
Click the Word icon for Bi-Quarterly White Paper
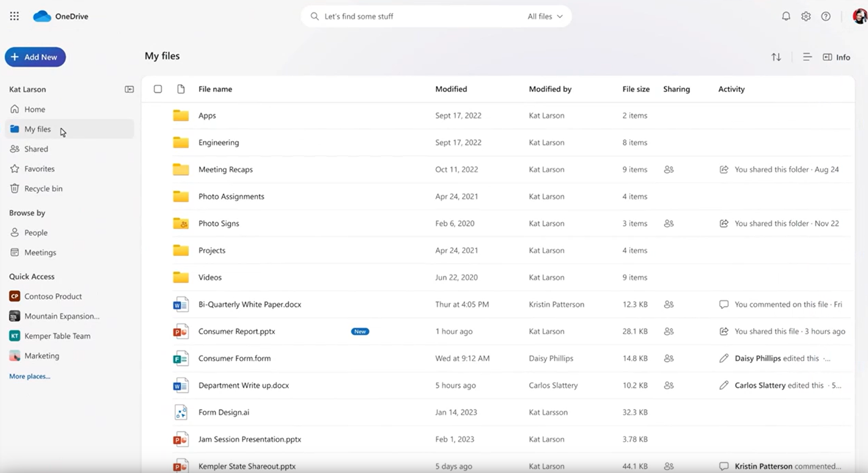pos(181,304)
